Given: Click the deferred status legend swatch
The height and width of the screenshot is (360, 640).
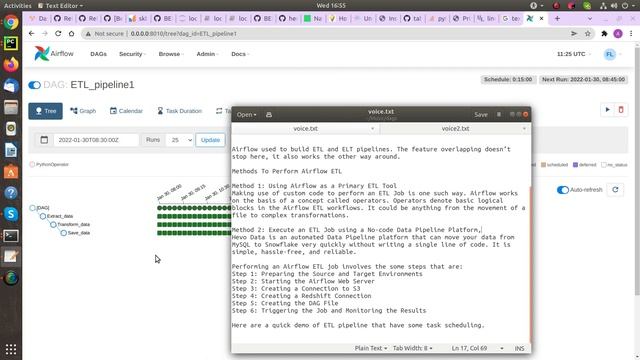Looking at the screenshot, I should click(x=575, y=165).
